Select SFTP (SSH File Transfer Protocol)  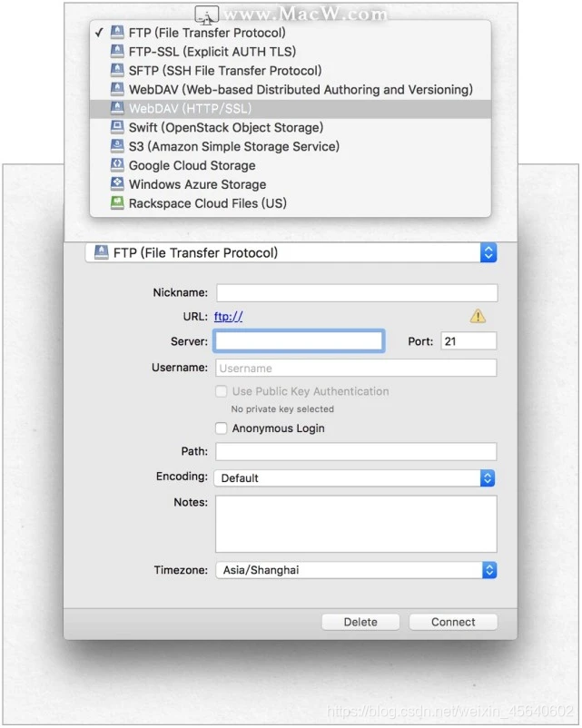coord(291,71)
